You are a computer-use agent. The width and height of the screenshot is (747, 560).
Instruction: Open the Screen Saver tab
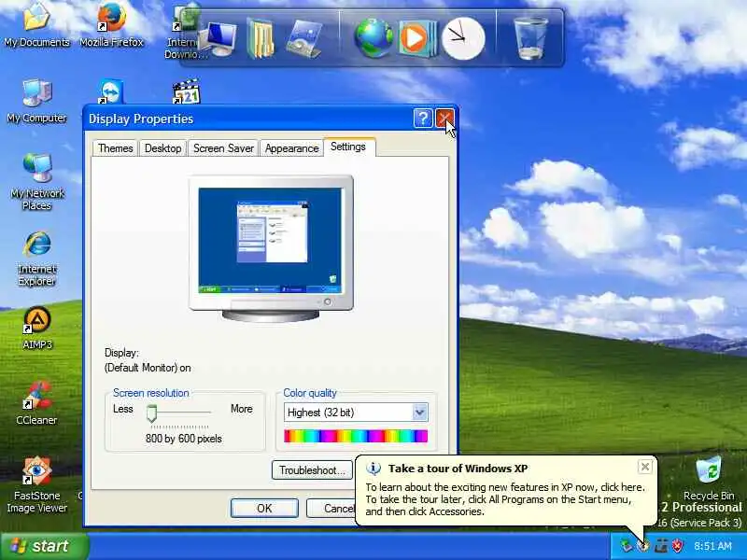(223, 148)
